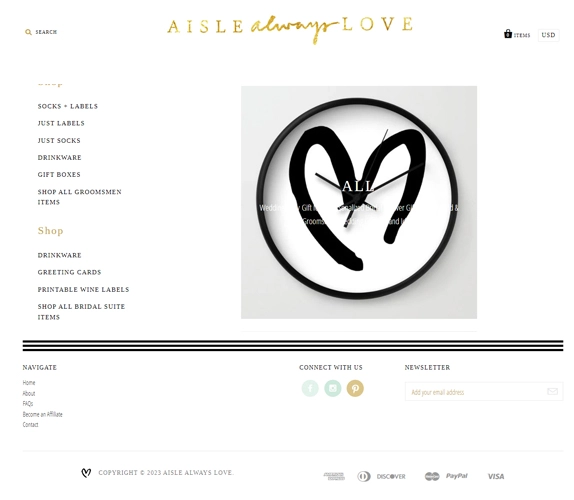Viewport: 574px width, 500px height.
Task: Open the USD currency selector
Action: point(548,35)
